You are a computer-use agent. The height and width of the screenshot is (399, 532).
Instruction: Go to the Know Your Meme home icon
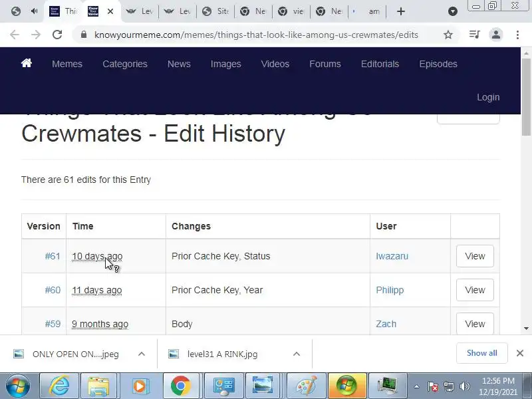[27, 63]
